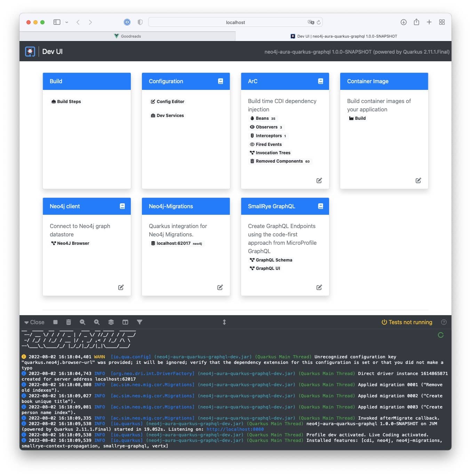
Task: Open the log columns icon
Action: point(125,322)
